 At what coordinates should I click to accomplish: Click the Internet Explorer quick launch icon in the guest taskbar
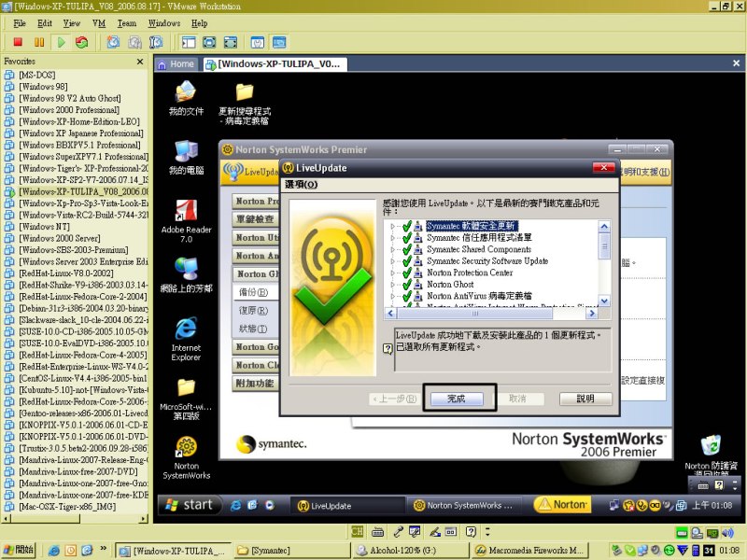[x=235, y=505]
